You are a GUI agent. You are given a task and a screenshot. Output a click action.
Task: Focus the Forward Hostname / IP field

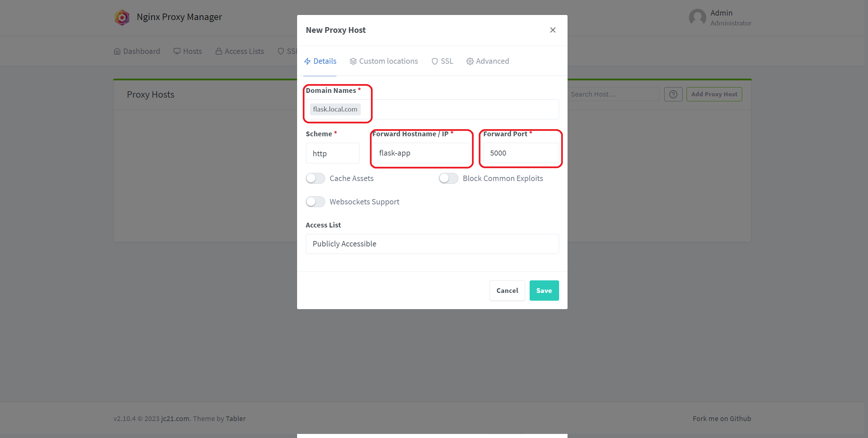tap(421, 153)
